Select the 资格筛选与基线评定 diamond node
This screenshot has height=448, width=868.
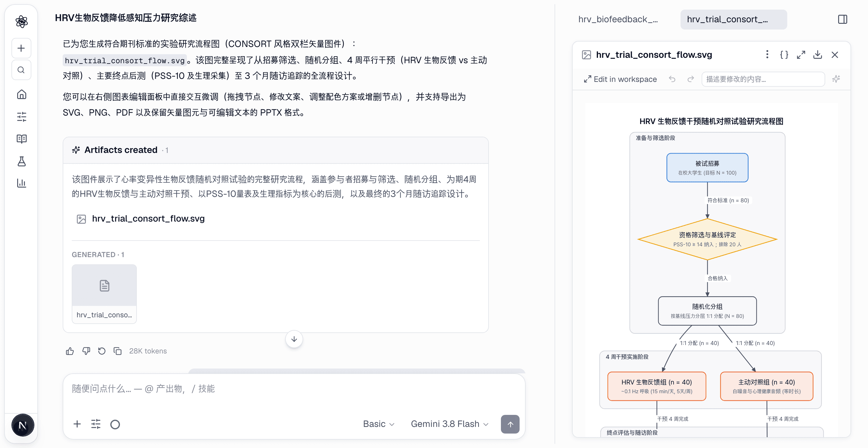click(x=707, y=239)
